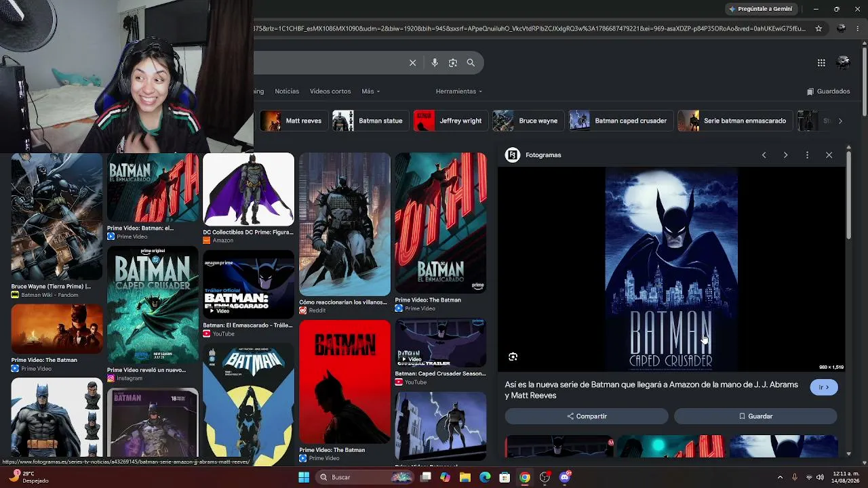Select the Jeffrey wright suggestion chip
868x488 pixels.
(x=450, y=121)
